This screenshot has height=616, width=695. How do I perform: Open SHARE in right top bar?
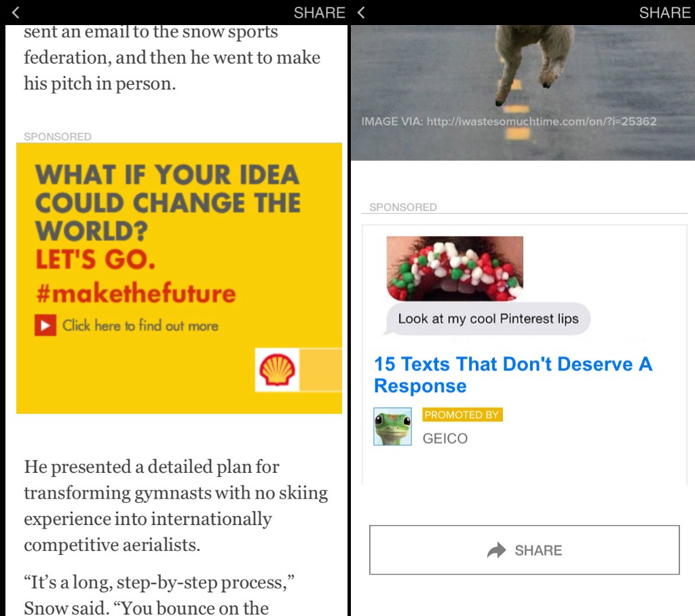[664, 13]
